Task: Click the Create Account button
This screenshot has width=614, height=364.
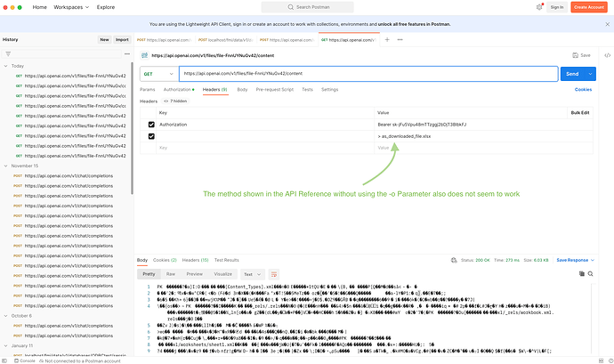Action: pos(589,7)
